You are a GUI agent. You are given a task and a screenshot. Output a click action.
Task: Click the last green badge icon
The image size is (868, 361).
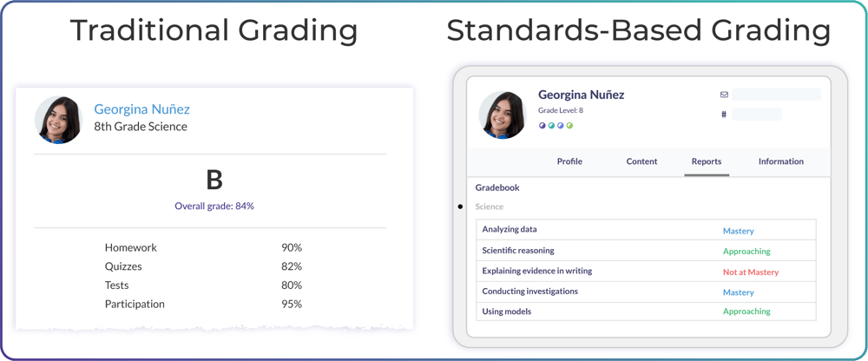click(x=570, y=126)
